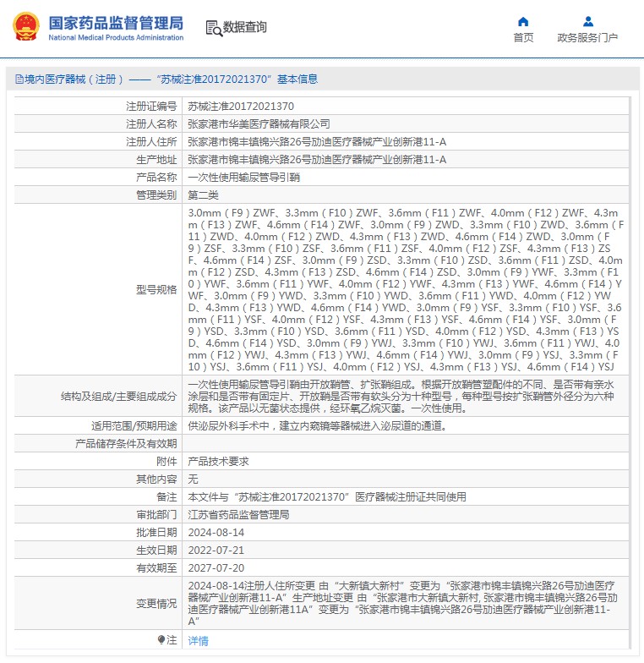Click attachment value 产品技术要求

click(218, 462)
